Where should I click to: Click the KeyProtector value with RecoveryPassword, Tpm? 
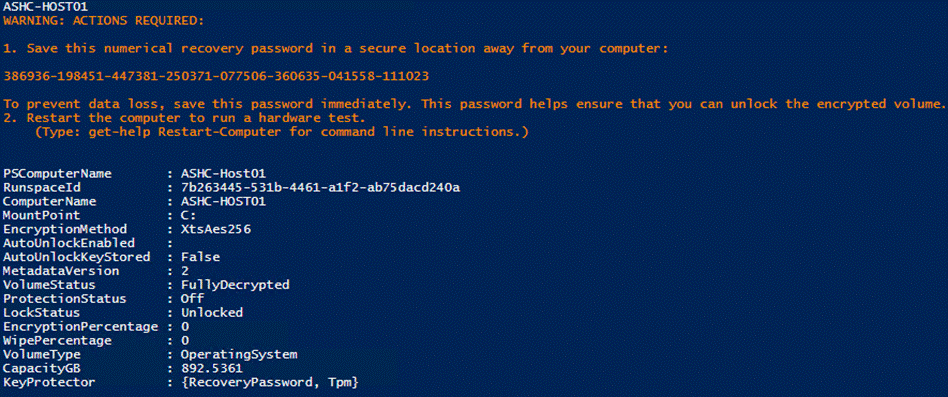270,382
